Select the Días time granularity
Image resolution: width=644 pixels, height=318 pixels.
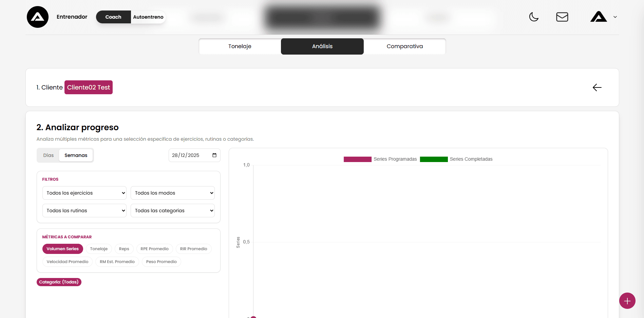click(x=48, y=155)
